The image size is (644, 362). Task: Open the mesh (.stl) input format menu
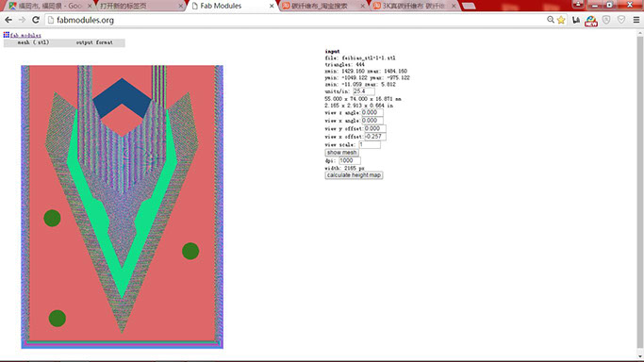[x=33, y=42]
